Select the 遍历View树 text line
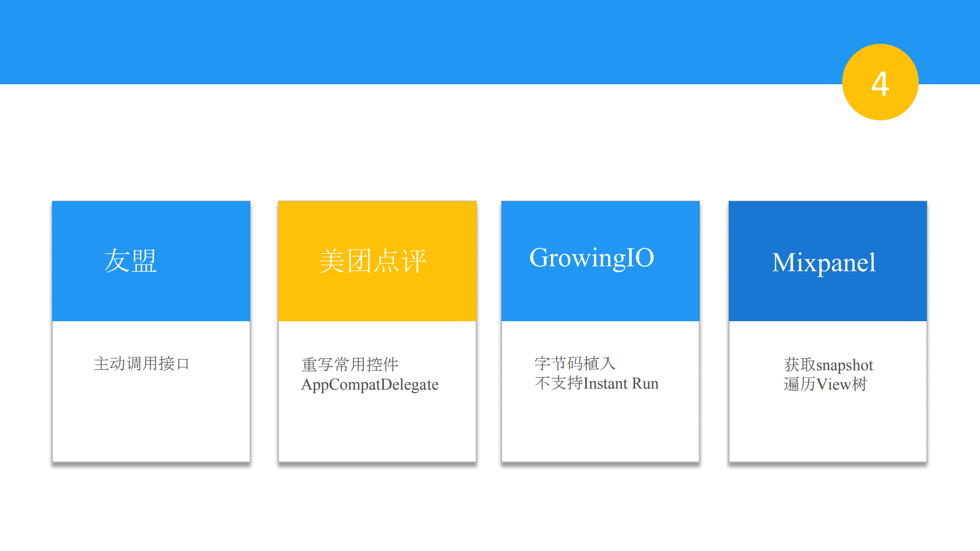 pyautogui.click(x=824, y=385)
